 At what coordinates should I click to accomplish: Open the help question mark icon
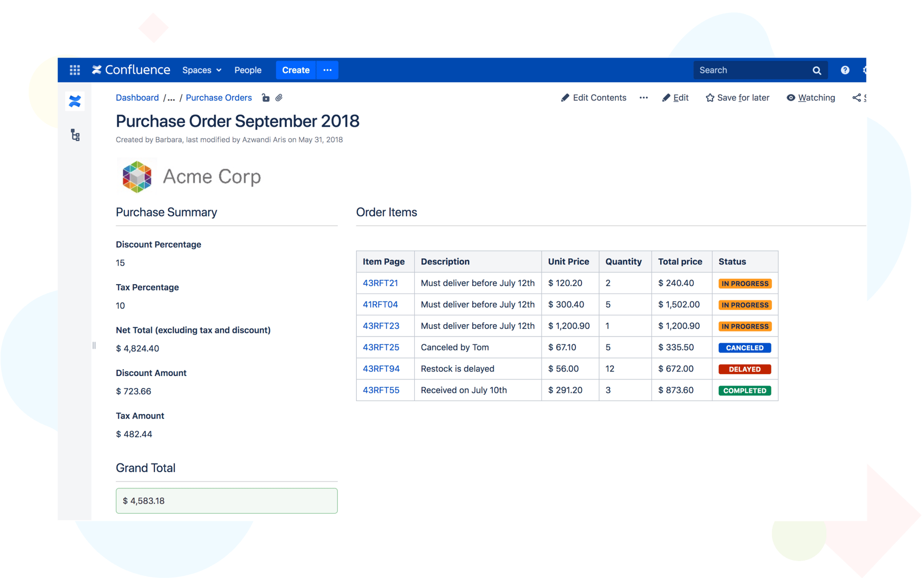pyautogui.click(x=844, y=70)
